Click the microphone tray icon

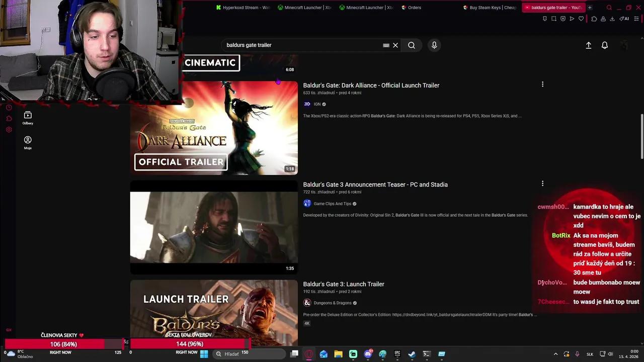point(577,354)
